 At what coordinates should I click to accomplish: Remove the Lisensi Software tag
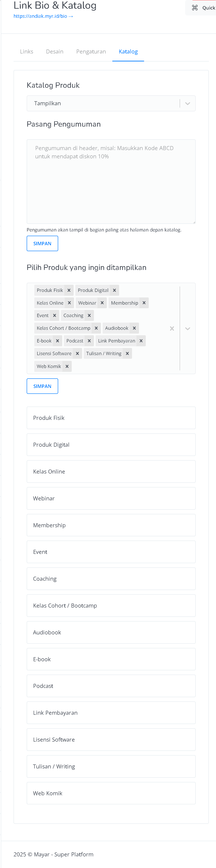click(77, 353)
